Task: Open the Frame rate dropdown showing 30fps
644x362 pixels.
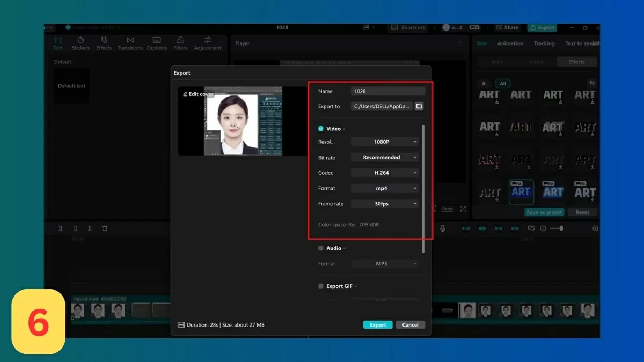Action: click(384, 203)
